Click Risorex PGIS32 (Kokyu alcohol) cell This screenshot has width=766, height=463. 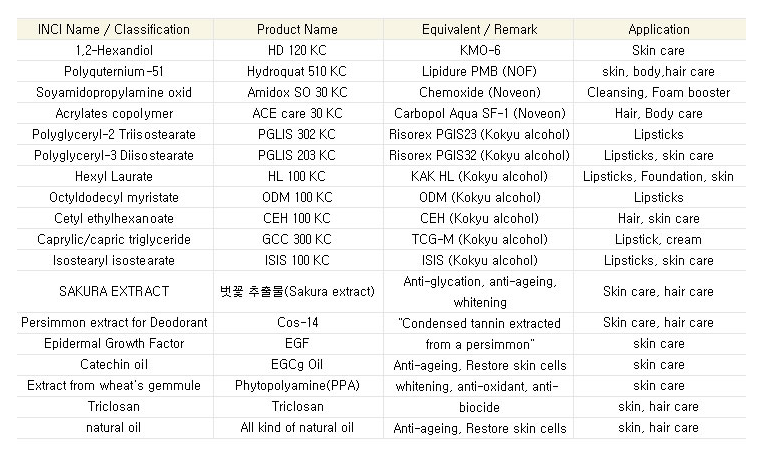pos(478,155)
